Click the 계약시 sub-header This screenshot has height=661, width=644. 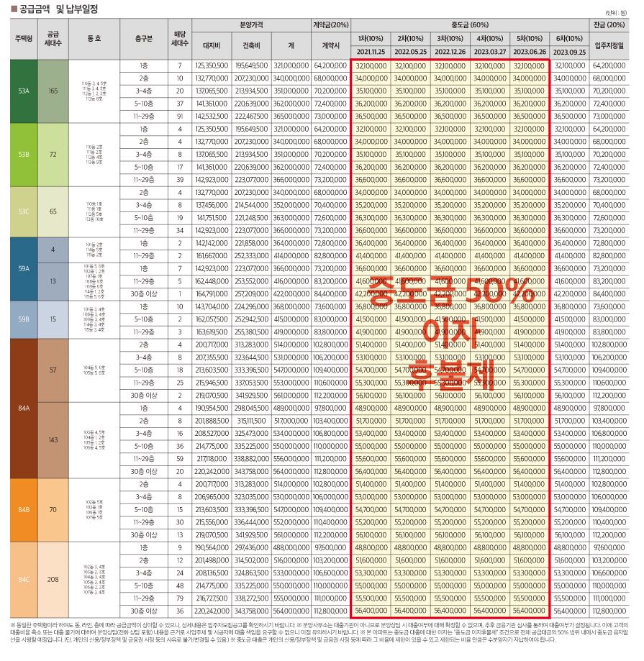point(331,45)
